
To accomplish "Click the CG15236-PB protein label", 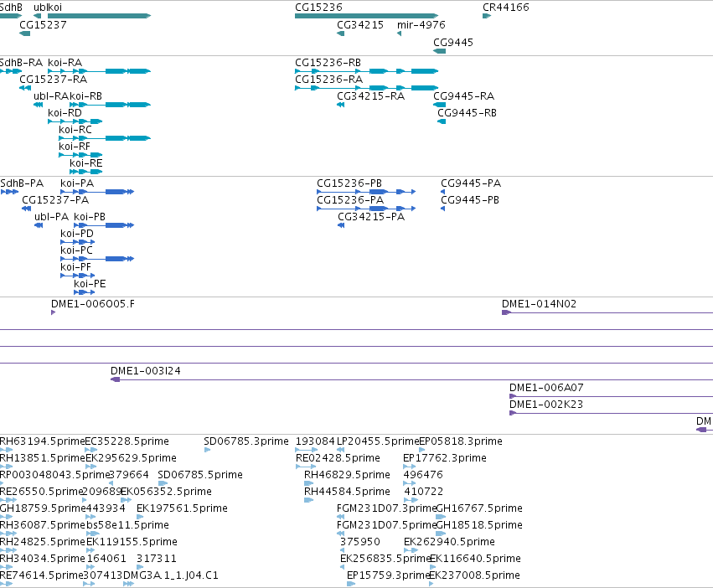I will (x=349, y=183).
